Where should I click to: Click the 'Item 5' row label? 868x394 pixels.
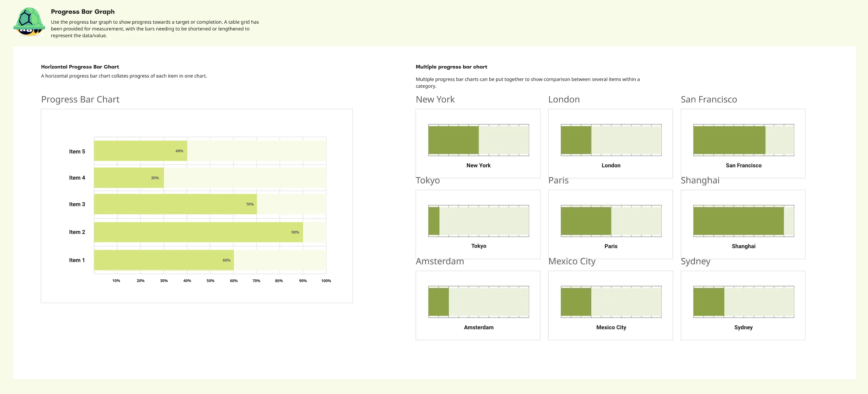coord(77,152)
